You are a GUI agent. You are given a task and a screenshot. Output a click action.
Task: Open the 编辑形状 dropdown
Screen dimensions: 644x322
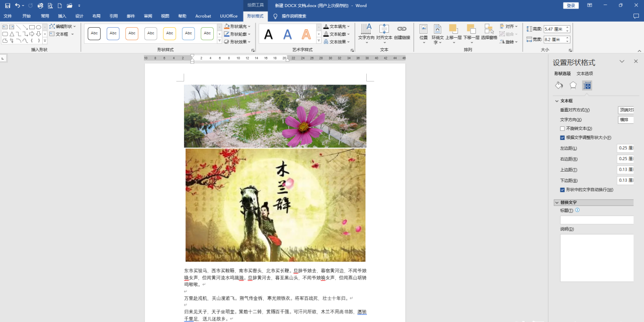pos(63,26)
